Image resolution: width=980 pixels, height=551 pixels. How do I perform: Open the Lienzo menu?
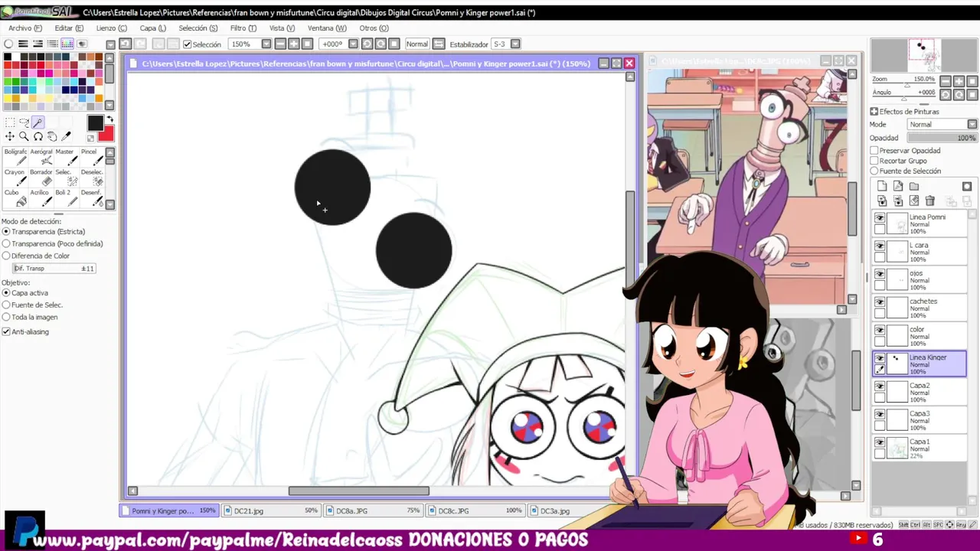(x=112, y=28)
